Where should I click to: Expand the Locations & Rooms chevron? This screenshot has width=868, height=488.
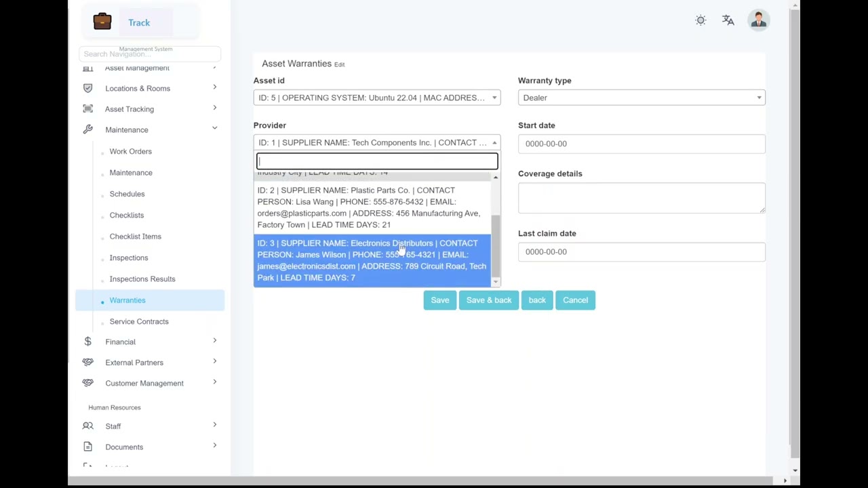tap(214, 87)
